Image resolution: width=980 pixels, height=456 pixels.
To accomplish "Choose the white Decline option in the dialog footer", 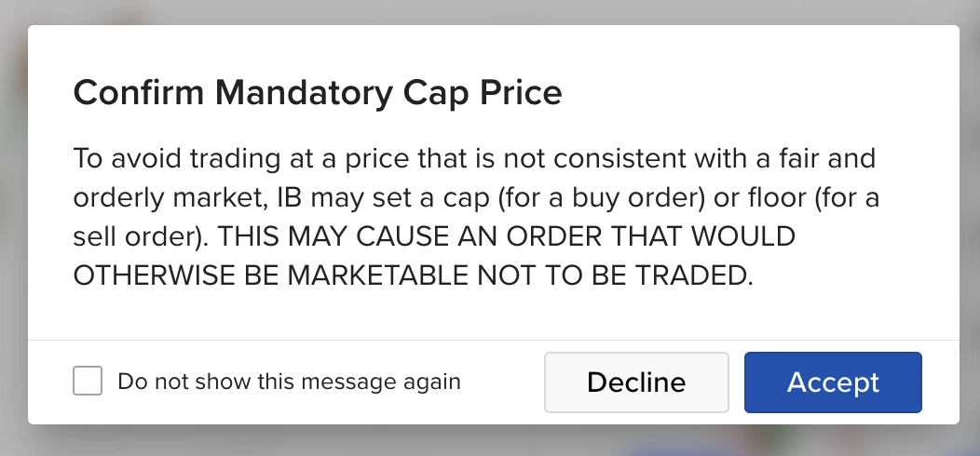I will pyautogui.click(x=636, y=382).
